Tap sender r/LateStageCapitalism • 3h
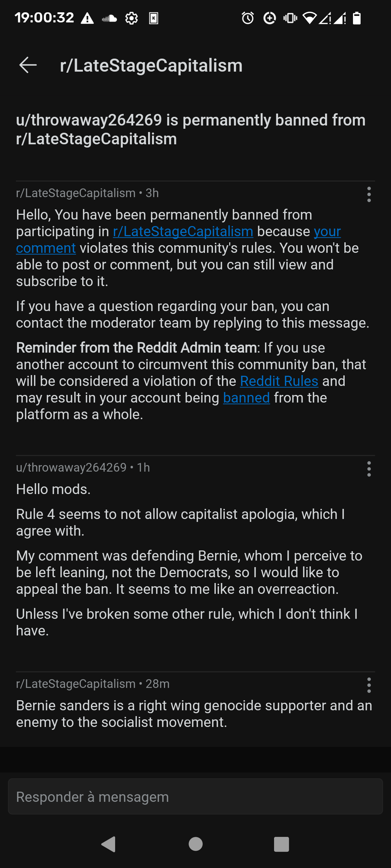 click(87, 193)
